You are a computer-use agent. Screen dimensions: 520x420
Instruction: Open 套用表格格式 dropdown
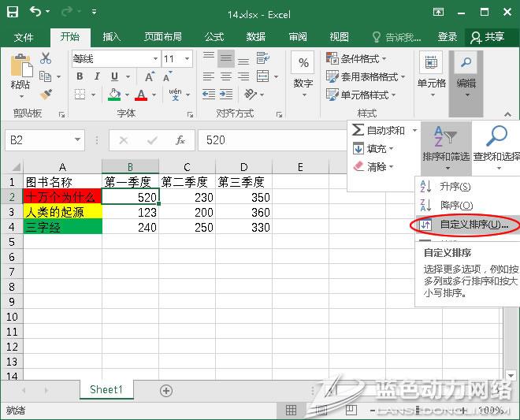[366, 77]
